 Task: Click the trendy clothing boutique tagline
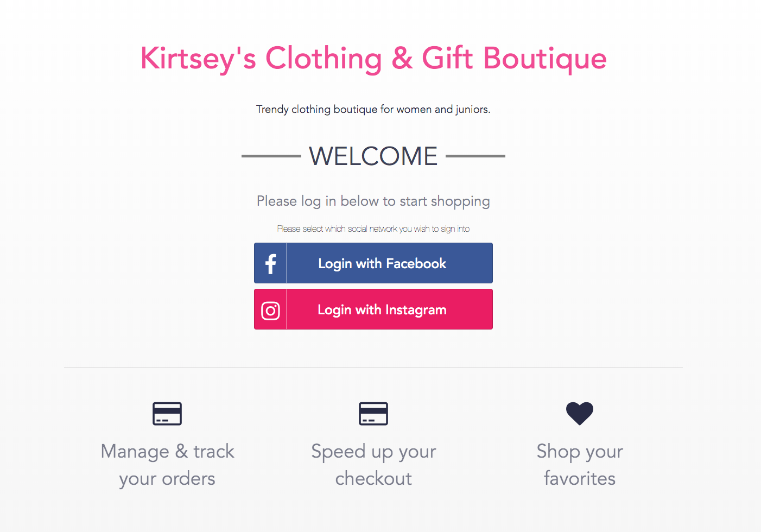[373, 109]
